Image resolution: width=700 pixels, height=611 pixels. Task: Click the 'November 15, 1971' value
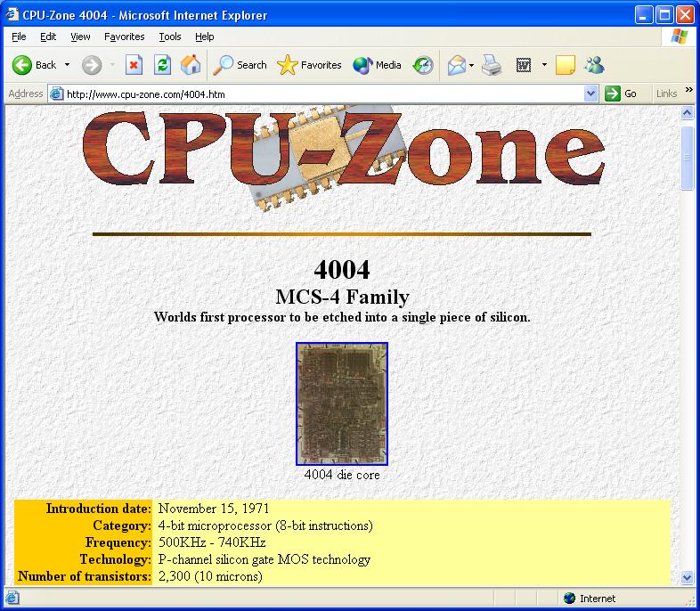(214, 509)
